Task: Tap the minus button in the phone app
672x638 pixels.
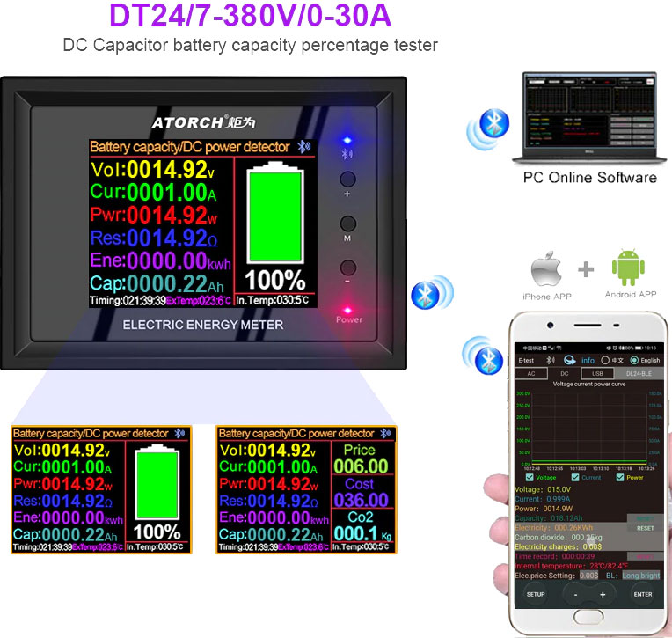Action: pyautogui.click(x=575, y=595)
